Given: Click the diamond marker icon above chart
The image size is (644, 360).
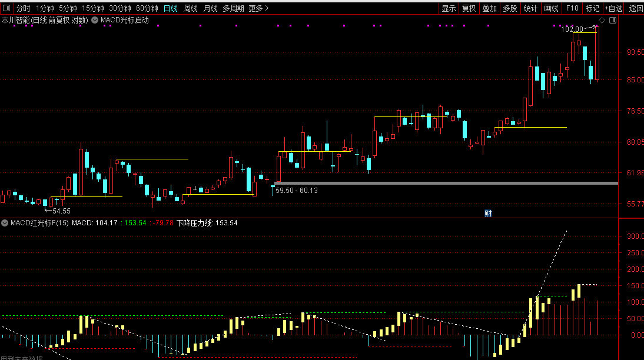Looking at the screenshot, I should 602,20.
